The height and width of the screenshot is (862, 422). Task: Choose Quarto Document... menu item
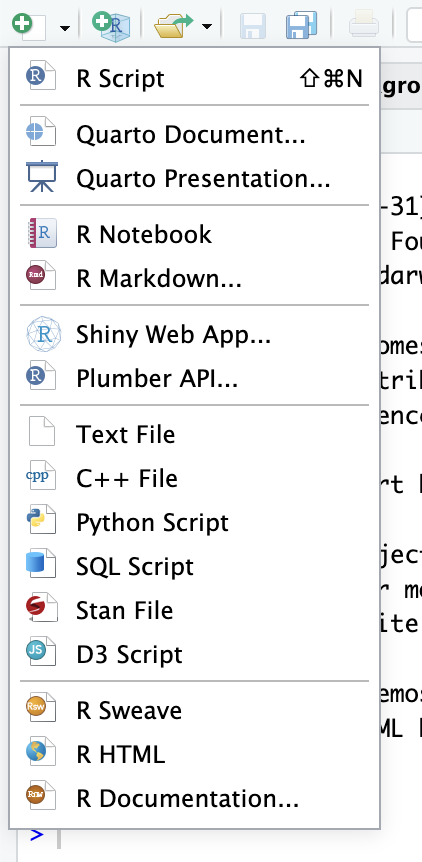[195, 134]
